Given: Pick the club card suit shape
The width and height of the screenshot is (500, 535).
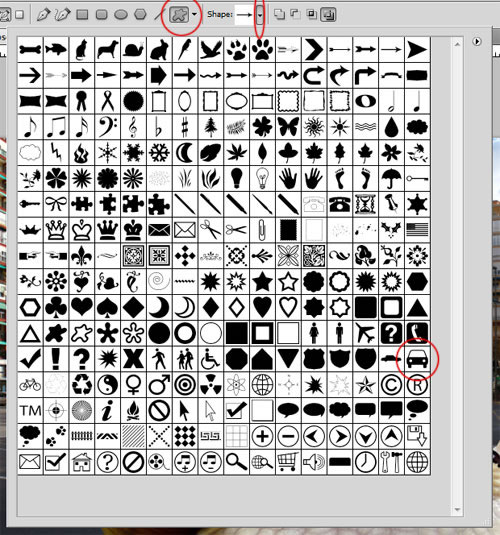Looking at the screenshot, I should [x=56, y=307].
